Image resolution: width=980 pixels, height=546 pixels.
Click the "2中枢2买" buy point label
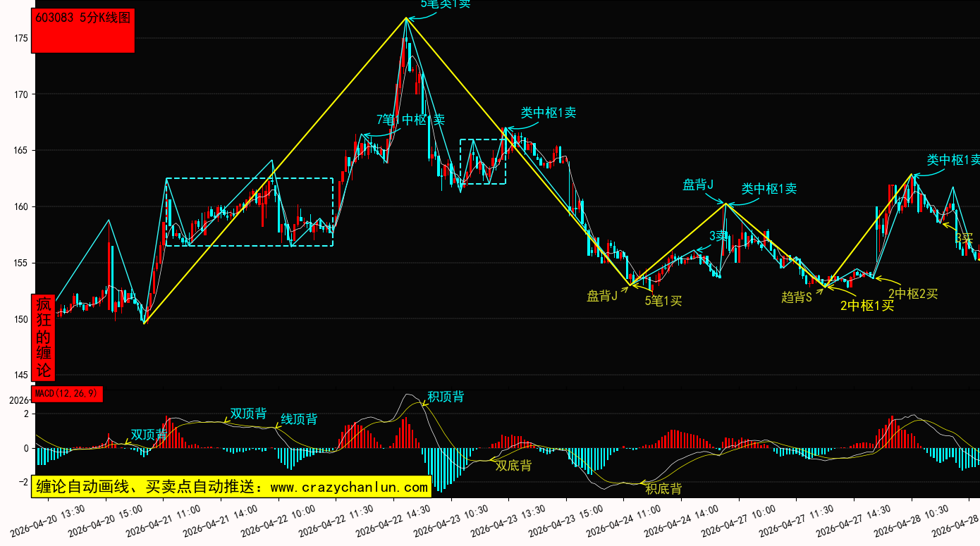pyautogui.click(x=912, y=294)
